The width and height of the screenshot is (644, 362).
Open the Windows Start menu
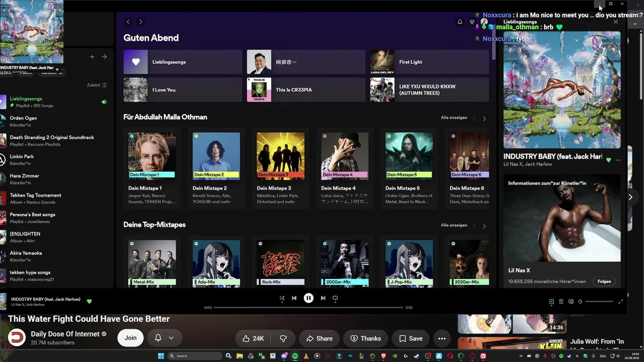point(161,356)
